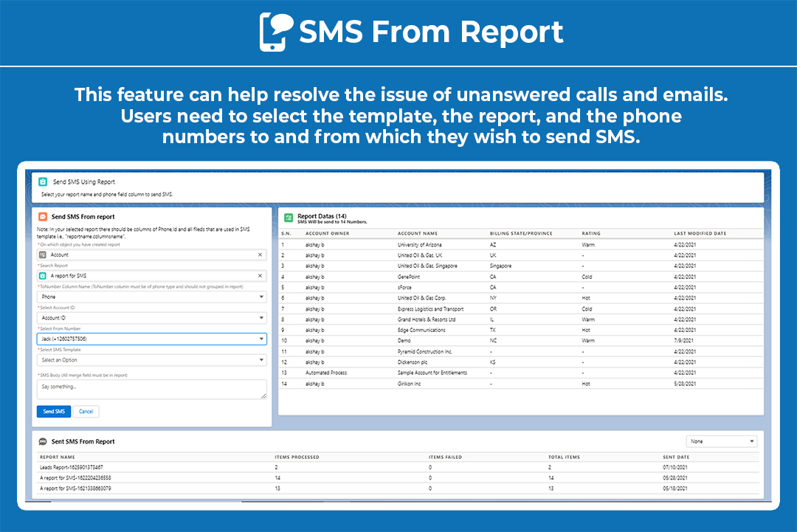Open the Select SMS Template options dropdown
This screenshot has width=797, height=532.
(261, 360)
